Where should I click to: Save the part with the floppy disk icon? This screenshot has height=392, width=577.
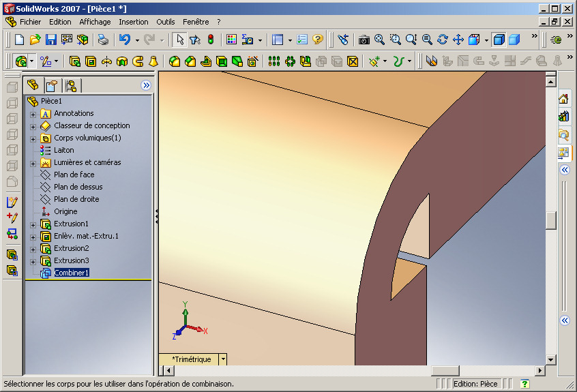tap(50, 40)
